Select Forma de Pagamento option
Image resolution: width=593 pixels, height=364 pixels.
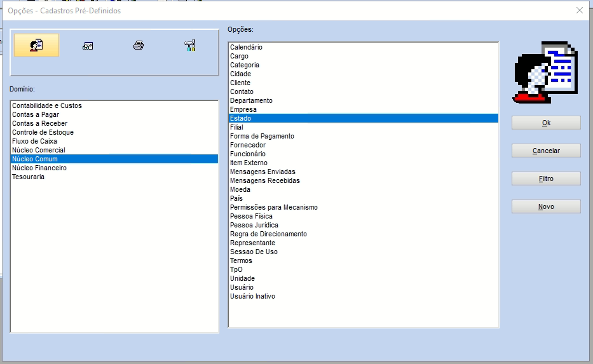[364, 136]
